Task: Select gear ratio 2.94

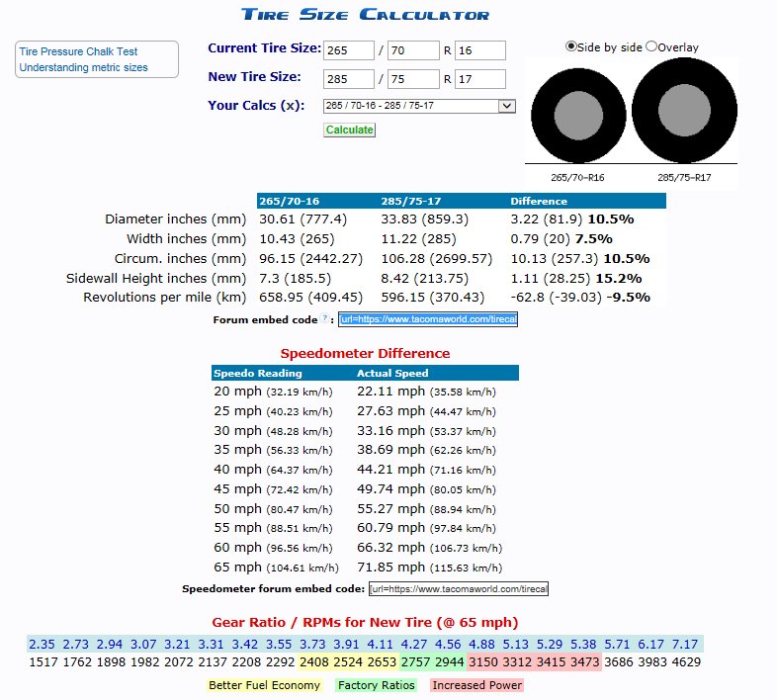Action: coord(110,645)
